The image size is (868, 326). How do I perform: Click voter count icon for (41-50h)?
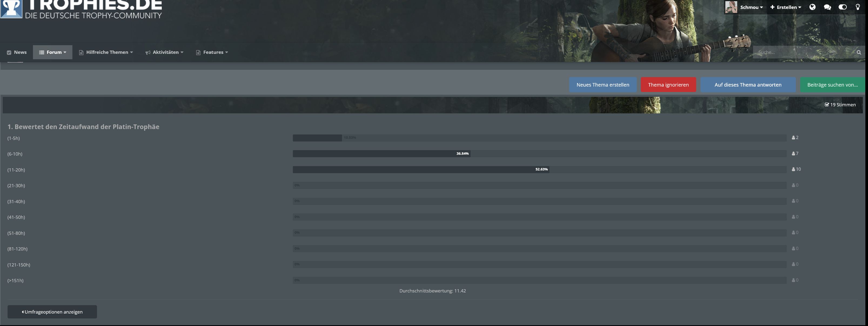pyautogui.click(x=795, y=217)
